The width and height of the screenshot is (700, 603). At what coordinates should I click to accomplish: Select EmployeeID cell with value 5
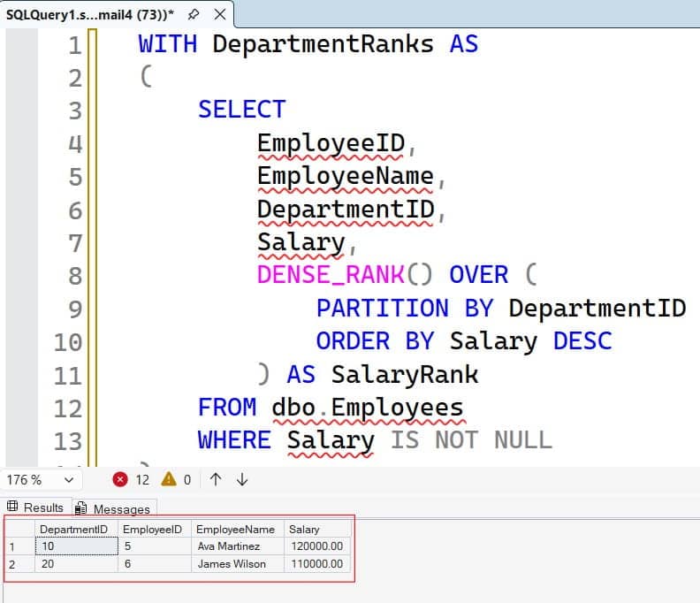click(155, 546)
